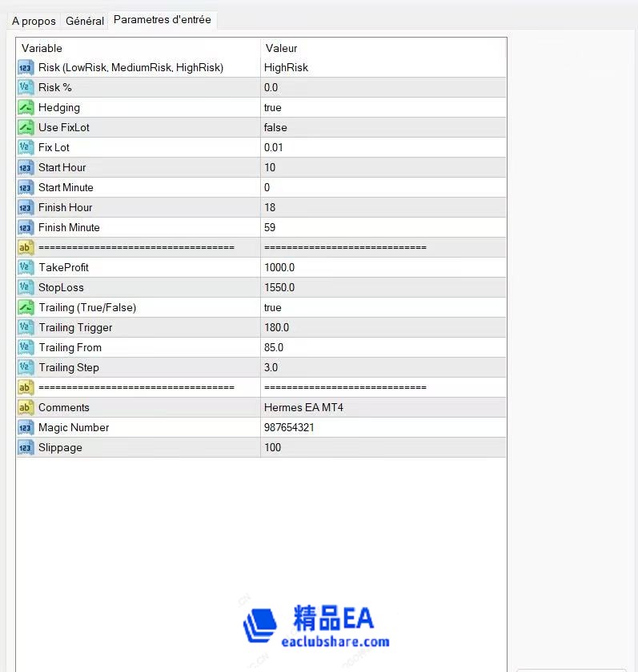
Task: Select the Comments value Hermes EA MT4
Action: point(383,407)
